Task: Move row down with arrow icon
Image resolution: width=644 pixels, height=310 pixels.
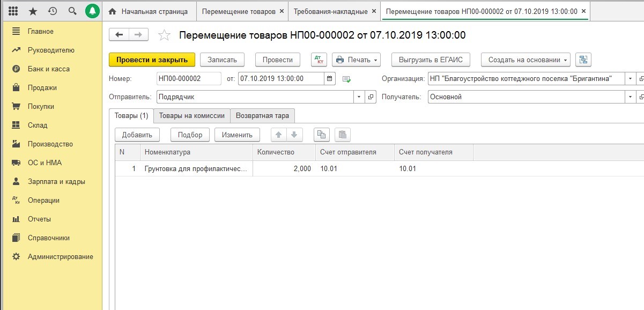Action: click(294, 135)
